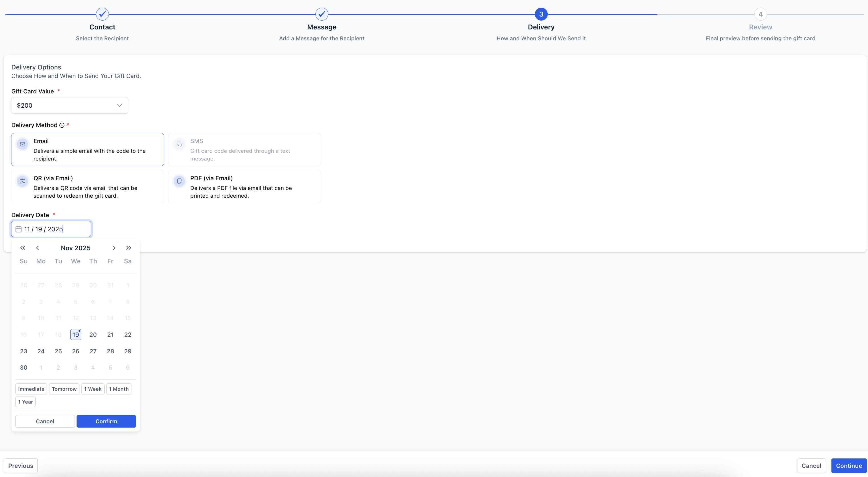Advance to next month using right chevron
868x477 pixels.
[x=114, y=248]
